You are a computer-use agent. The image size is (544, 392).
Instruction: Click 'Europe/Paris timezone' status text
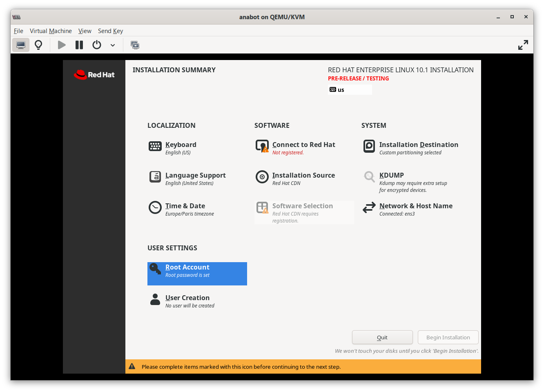[190, 214]
